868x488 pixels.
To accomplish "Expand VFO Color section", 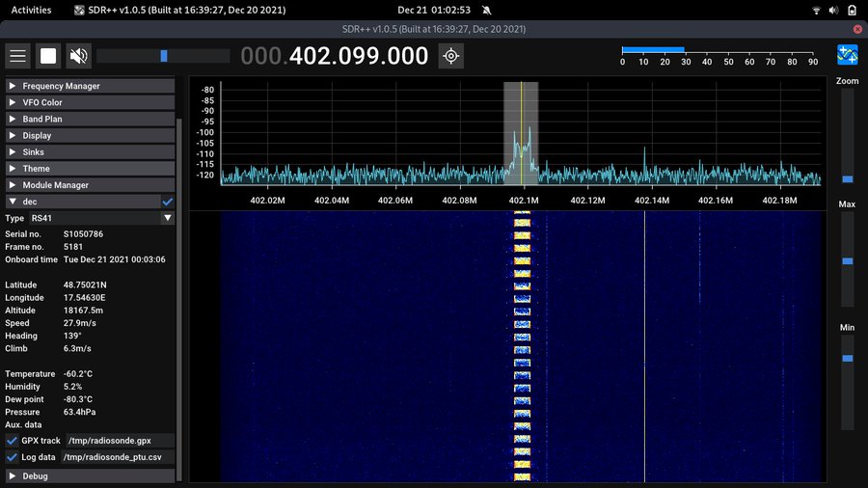I will pos(90,102).
